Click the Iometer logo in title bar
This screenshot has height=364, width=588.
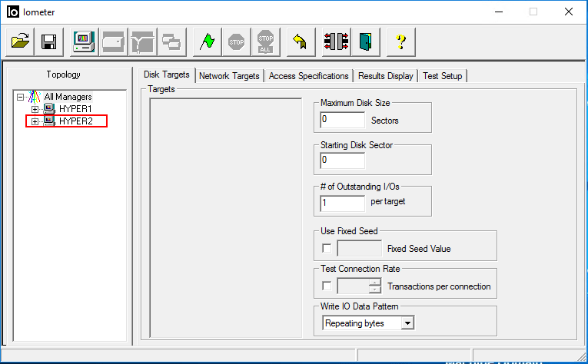(x=13, y=12)
